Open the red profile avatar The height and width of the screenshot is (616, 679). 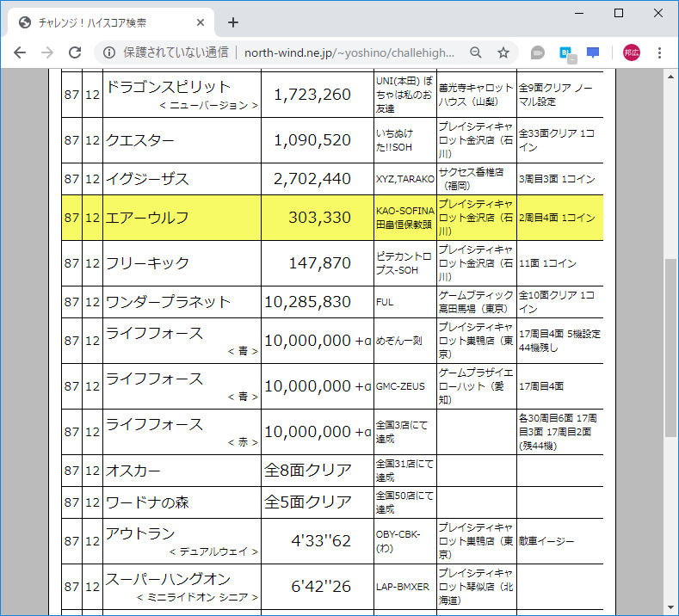point(632,52)
